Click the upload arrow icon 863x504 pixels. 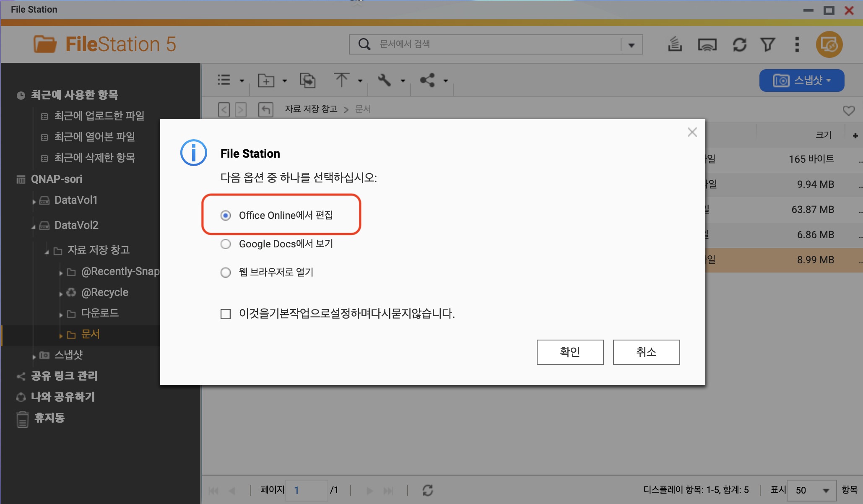pyautogui.click(x=341, y=80)
